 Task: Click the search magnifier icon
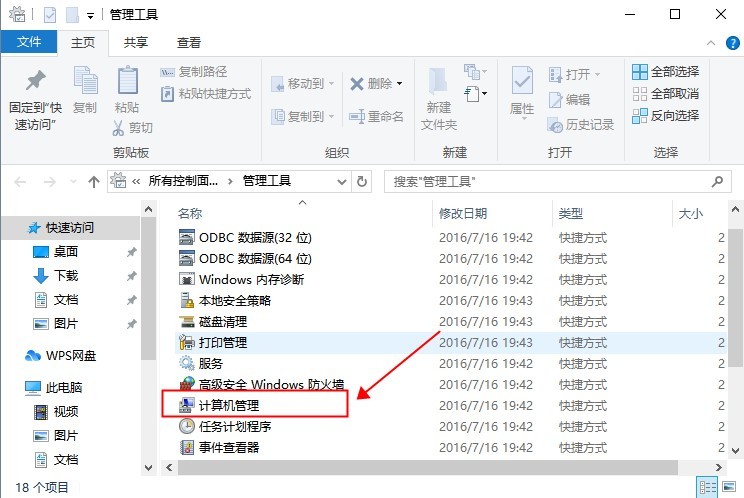(x=717, y=181)
